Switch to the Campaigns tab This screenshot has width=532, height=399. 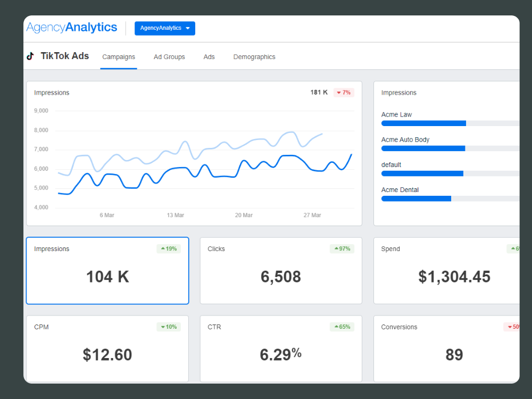pos(119,57)
